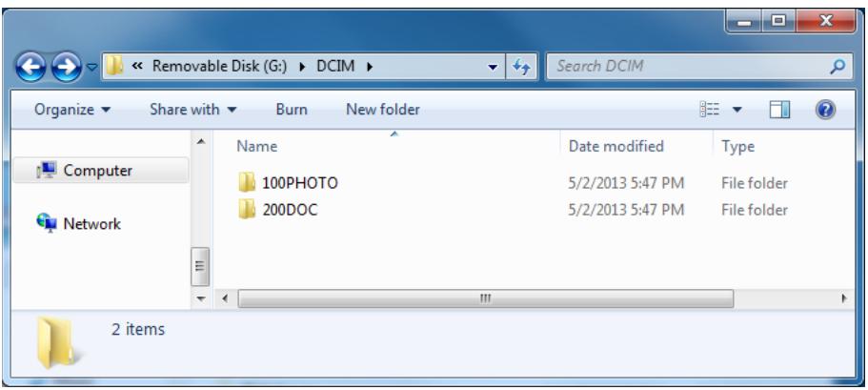Open the Organize menu

pos(72,109)
